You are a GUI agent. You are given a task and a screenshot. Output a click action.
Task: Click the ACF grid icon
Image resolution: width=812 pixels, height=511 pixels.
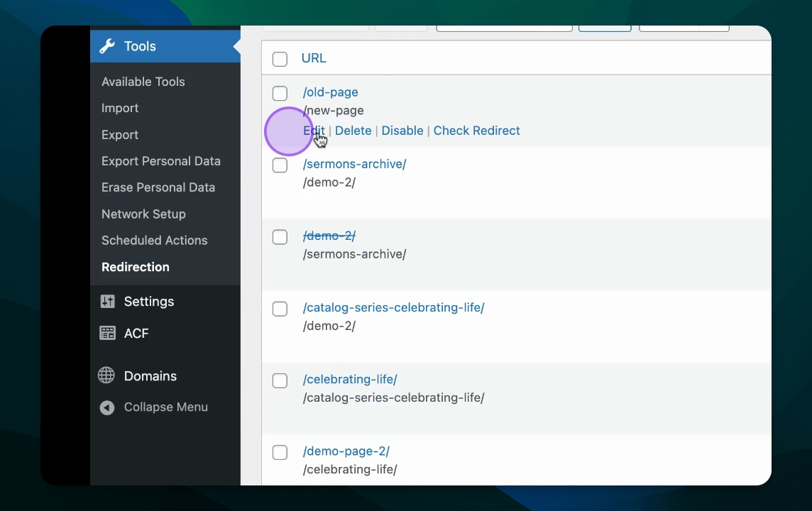107,334
